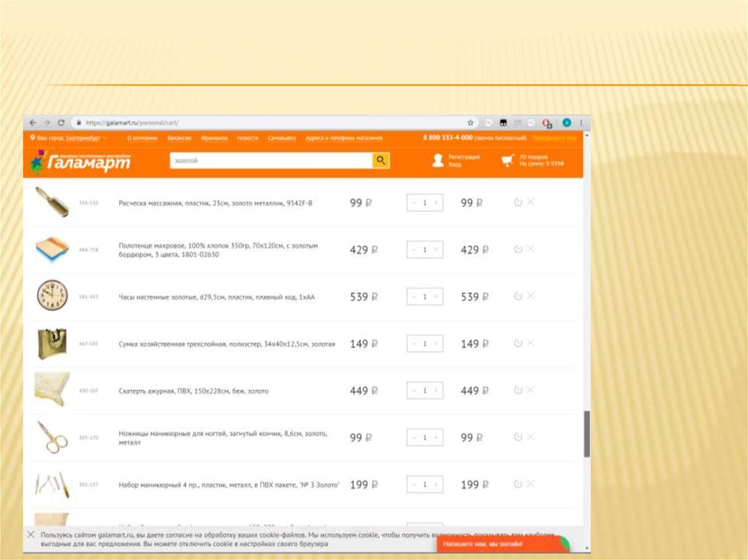The height and width of the screenshot is (560, 748).
Task: Click the Регистрация link
Action: 464,156
